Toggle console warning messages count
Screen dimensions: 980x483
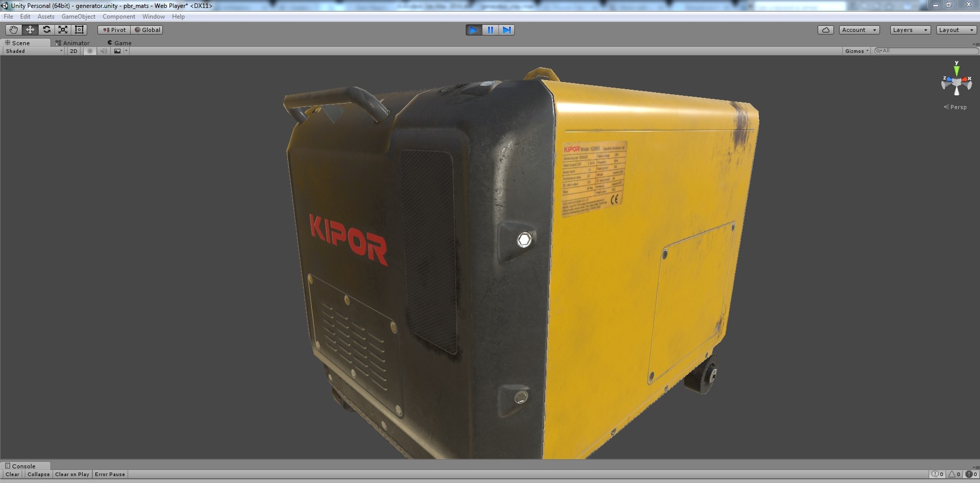coord(954,474)
